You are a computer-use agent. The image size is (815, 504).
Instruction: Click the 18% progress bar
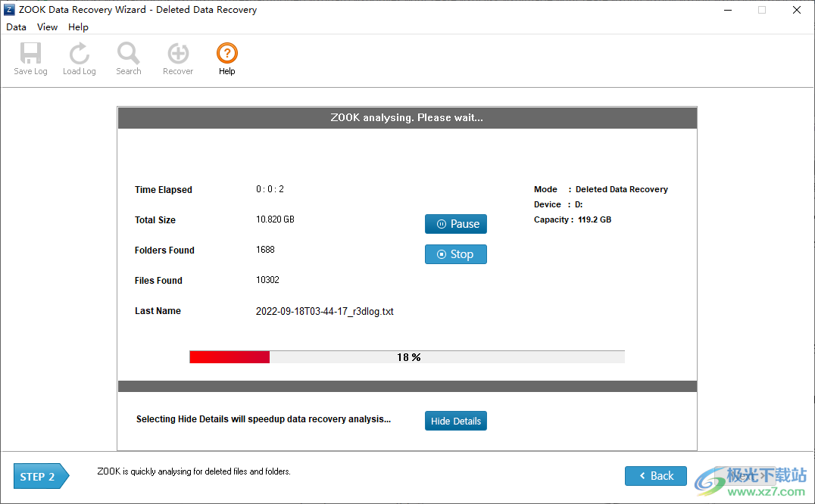click(x=407, y=356)
